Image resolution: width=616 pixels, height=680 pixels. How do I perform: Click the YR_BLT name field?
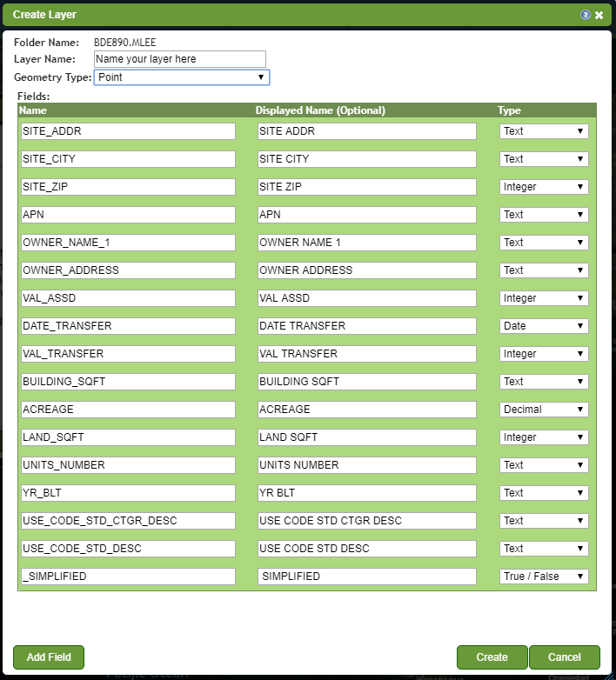128,493
